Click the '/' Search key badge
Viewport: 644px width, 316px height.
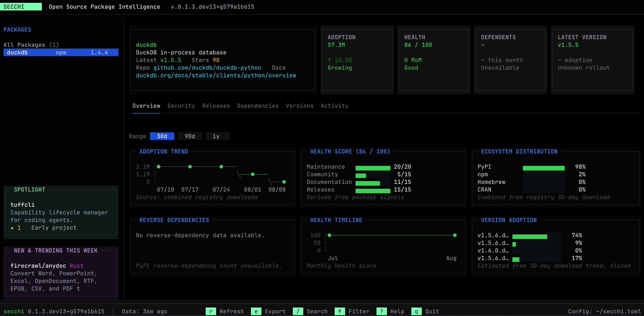(298, 311)
